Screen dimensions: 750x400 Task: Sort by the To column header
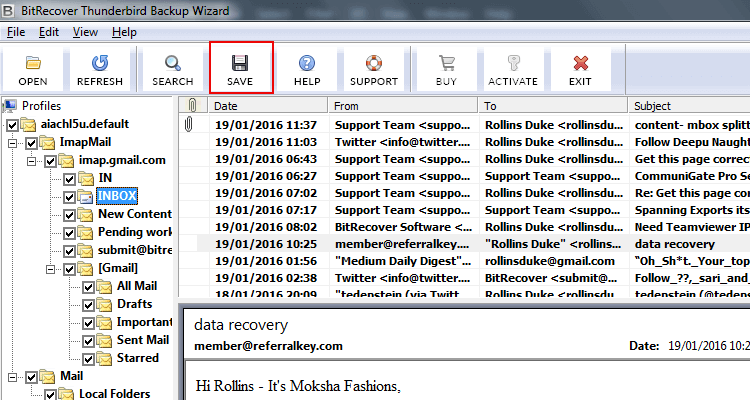pos(553,105)
